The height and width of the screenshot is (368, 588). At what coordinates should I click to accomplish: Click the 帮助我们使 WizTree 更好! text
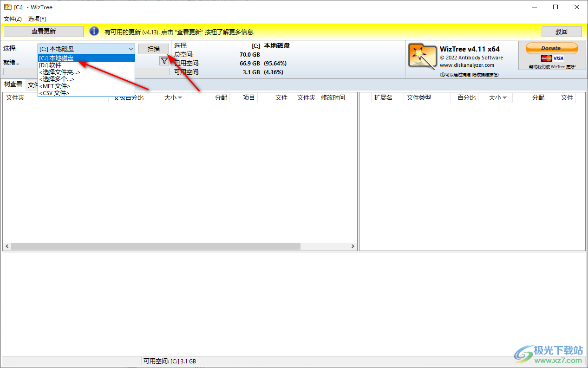coord(552,67)
